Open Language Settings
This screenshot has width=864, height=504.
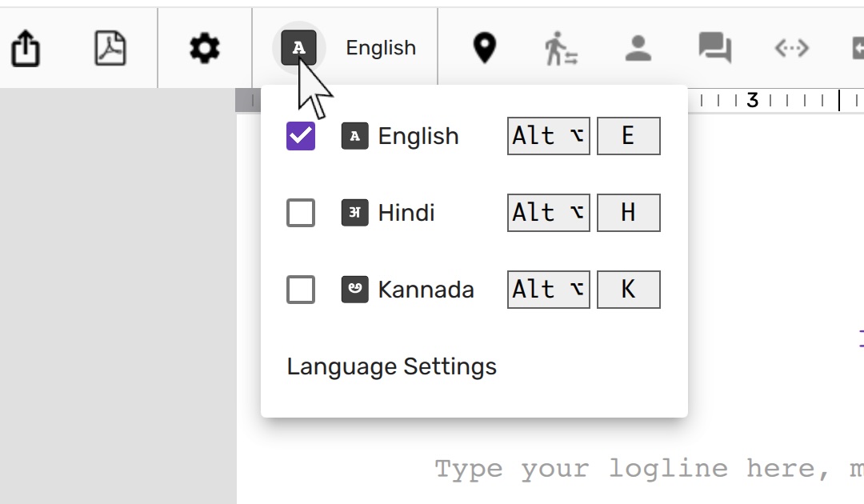coord(392,366)
